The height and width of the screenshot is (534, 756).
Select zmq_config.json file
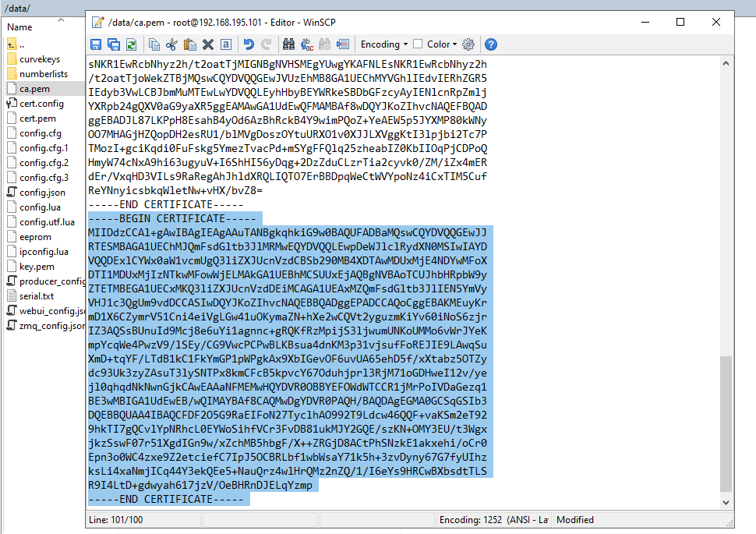[52, 326]
